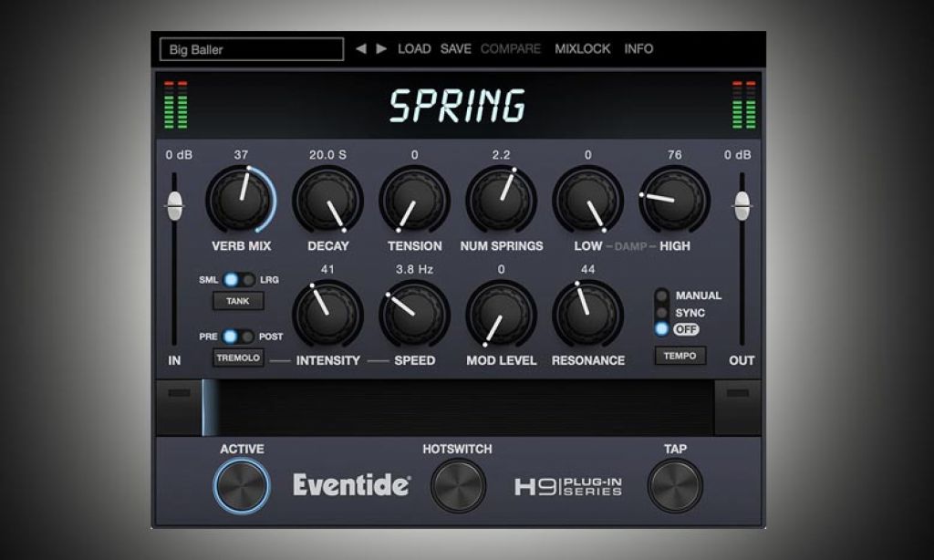Image resolution: width=934 pixels, height=560 pixels.
Task: Select the SML tank size
Action: coord(231,279)
